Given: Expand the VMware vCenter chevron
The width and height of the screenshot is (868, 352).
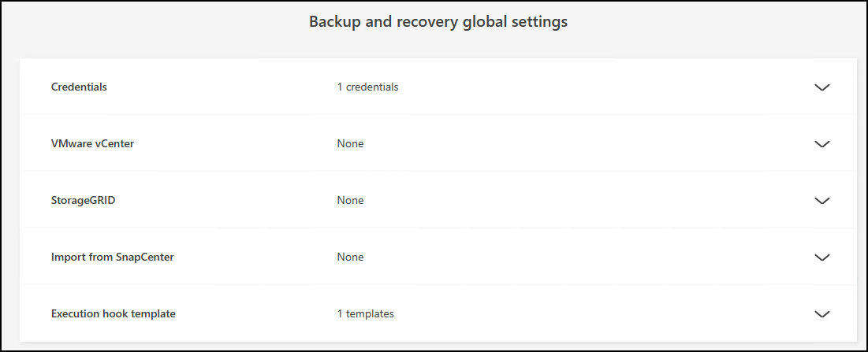Looking at the screenshot, I should click(822, 144).
